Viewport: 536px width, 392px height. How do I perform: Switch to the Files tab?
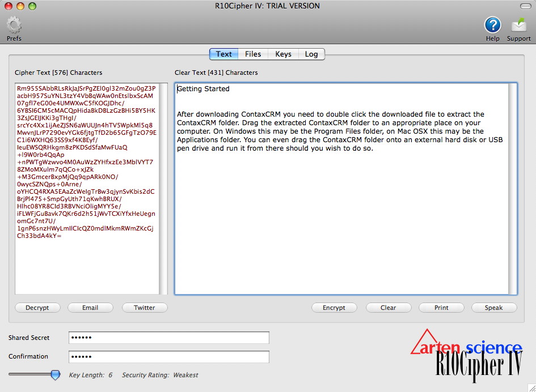pyautogui.click(x=253, y=54)
